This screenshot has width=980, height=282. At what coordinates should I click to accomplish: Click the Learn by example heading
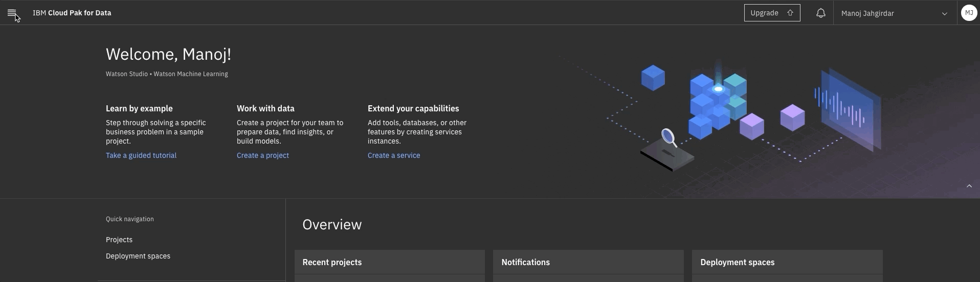(139, 108)
